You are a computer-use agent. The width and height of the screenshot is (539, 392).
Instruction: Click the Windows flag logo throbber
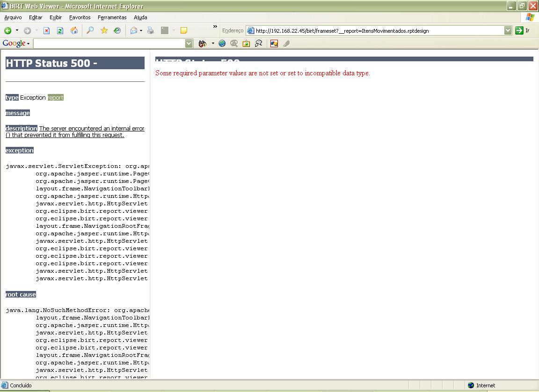pyautogui.click(x=530, y=17)
